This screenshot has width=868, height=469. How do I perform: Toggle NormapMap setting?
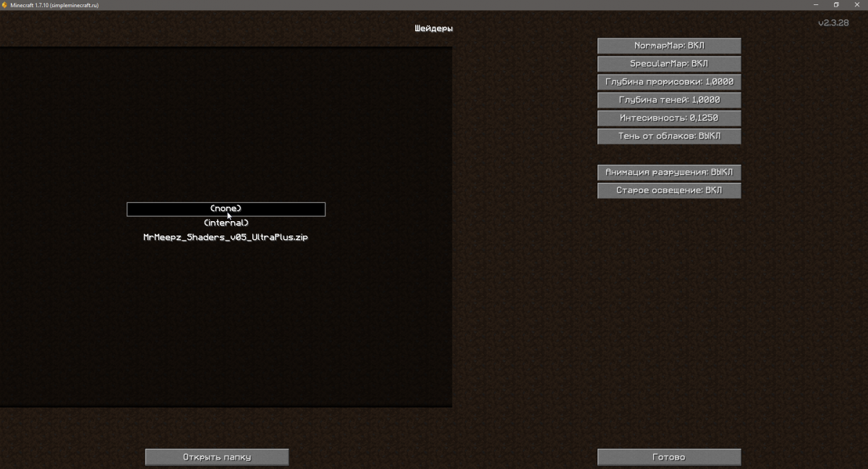tap(669, 46)
